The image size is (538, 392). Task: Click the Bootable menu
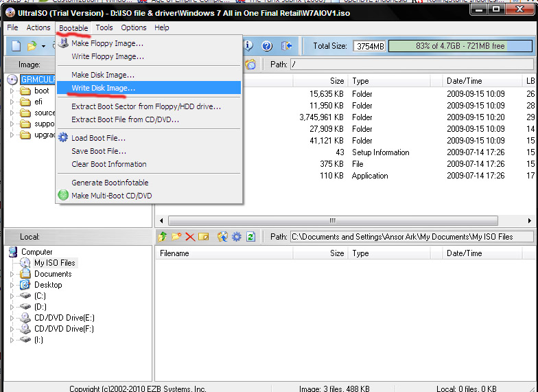click(x=73, y=27)
